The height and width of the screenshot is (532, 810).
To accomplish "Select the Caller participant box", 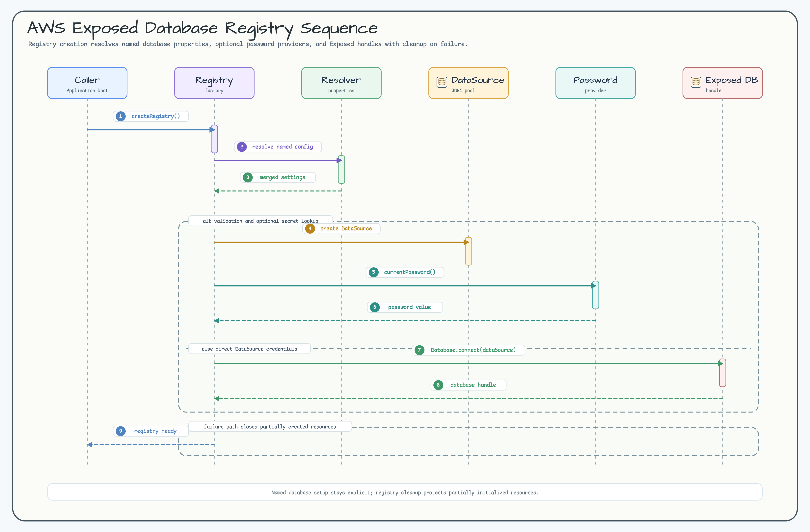I will coord(87,83).
